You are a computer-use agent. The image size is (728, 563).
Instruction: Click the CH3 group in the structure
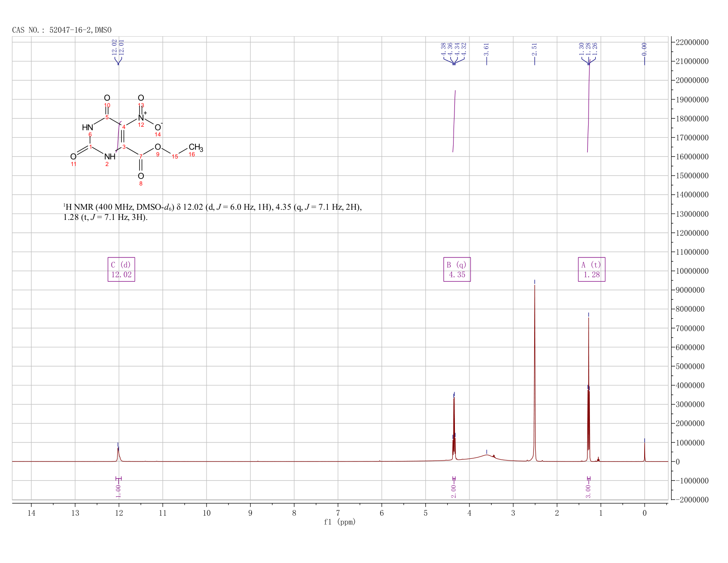tap(196, 147)
